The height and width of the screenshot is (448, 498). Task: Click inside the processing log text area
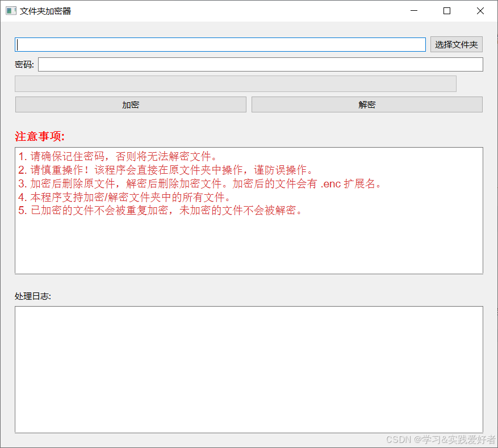pyautogui.click(x=249, y=370)
